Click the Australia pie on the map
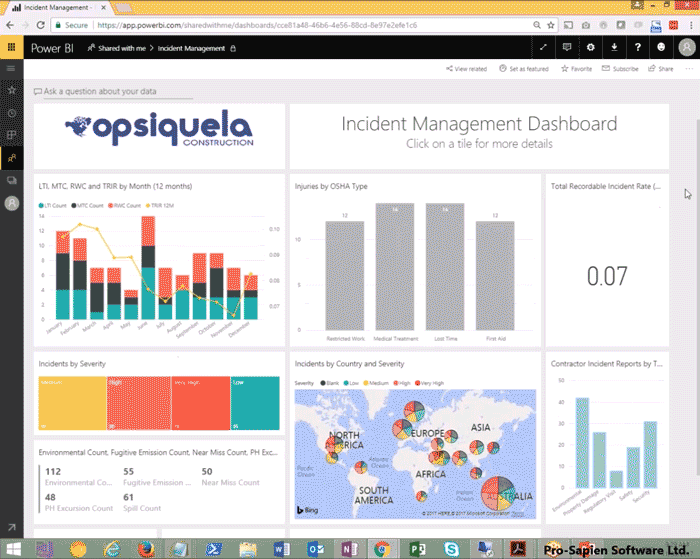 click(x=498, y=493)
